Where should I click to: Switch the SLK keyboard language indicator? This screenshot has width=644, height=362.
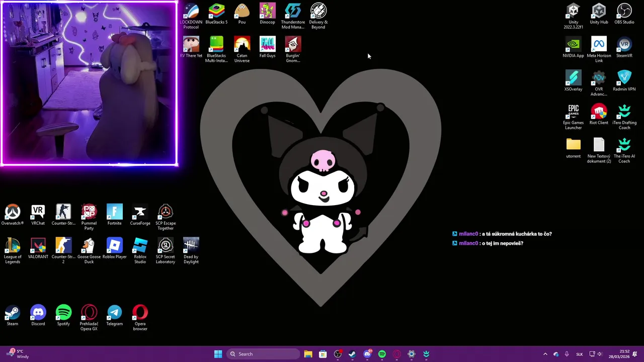(580, 354)
